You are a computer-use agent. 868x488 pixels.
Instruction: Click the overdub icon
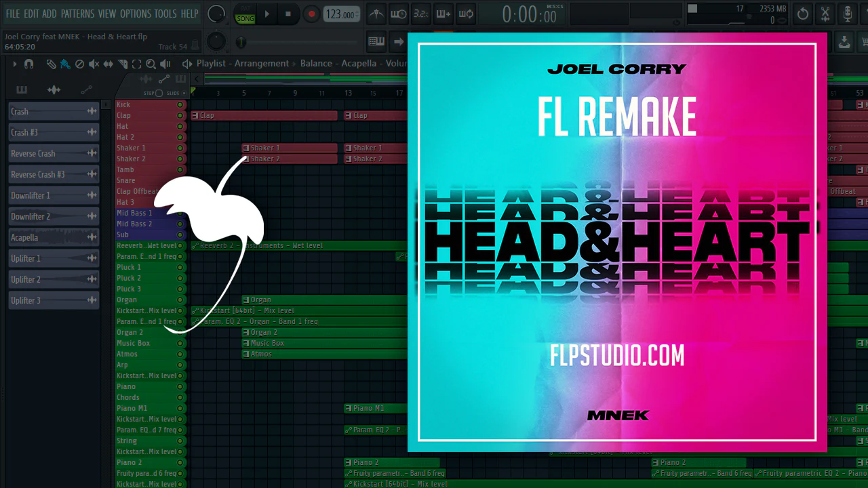[443, 14]
